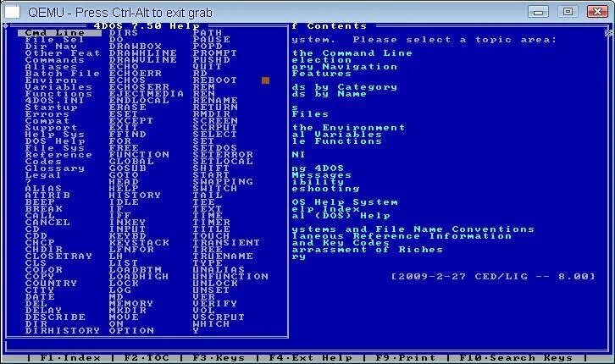Select the ATTRIB command entry

pos(47,196)
